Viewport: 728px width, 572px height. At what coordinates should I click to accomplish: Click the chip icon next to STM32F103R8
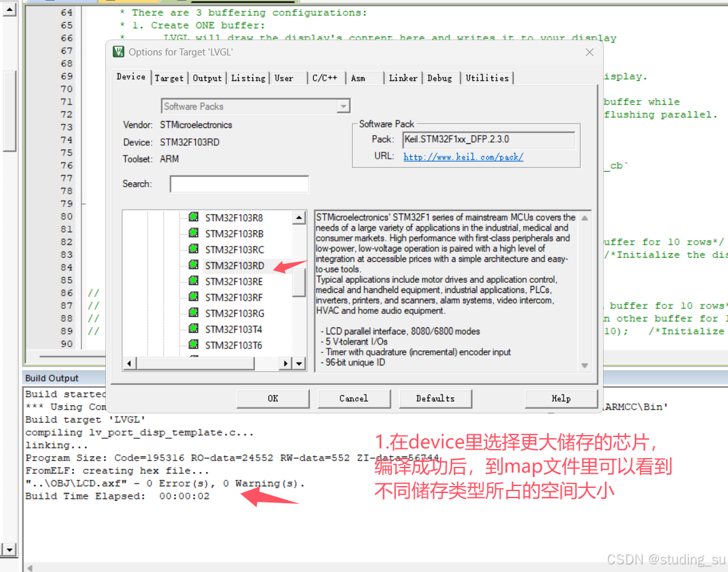[194, 217]
